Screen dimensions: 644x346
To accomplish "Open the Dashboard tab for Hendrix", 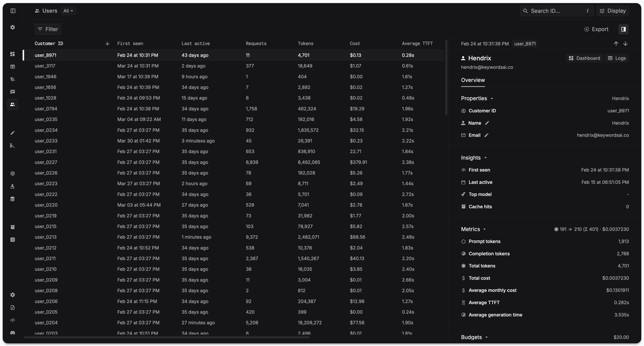I will (x=584, y=58).
